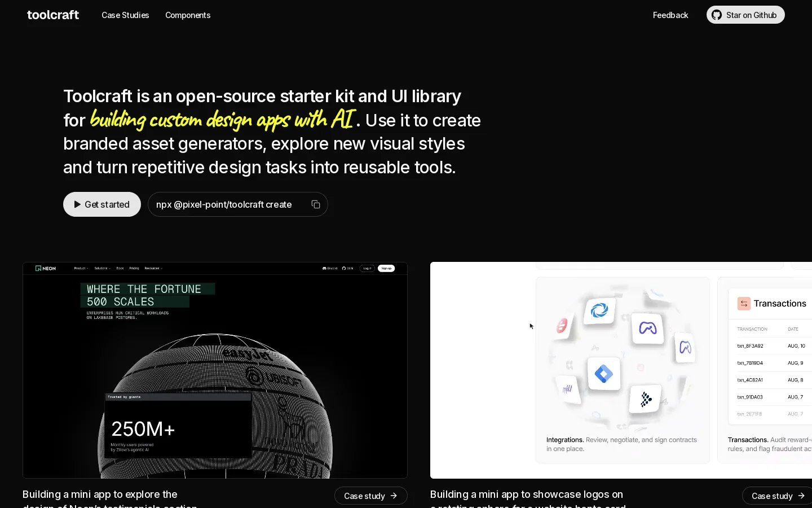
Task: Open Case study for logo sphere card
Action: click(777, 496)
